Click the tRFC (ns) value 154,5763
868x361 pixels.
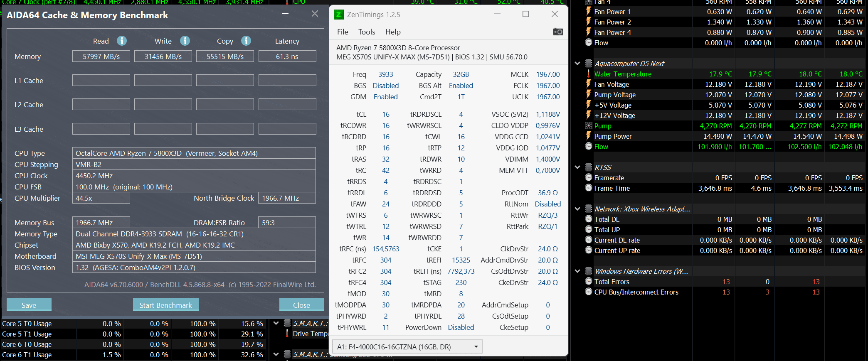(x=386, y=249)
